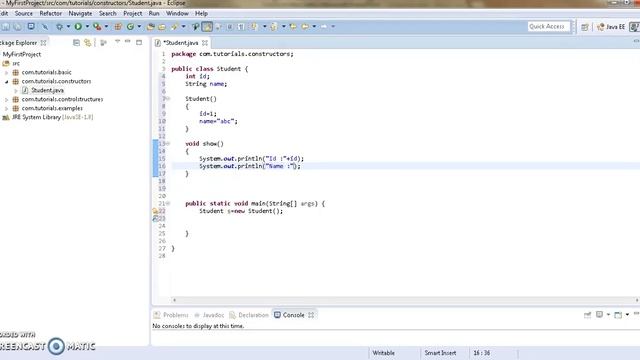The image size is (640, 360).
Task: Close the Student.java editor tab
Action: click(205, 42)
